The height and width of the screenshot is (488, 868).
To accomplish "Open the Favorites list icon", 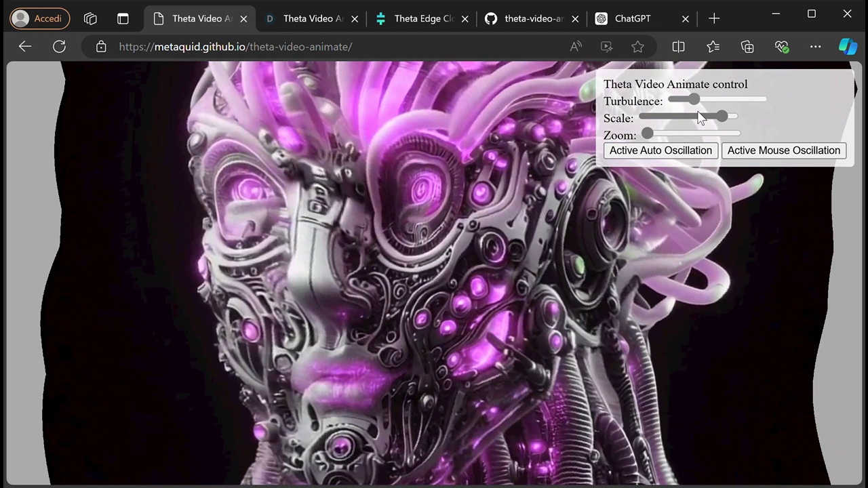I will point(713,47).
